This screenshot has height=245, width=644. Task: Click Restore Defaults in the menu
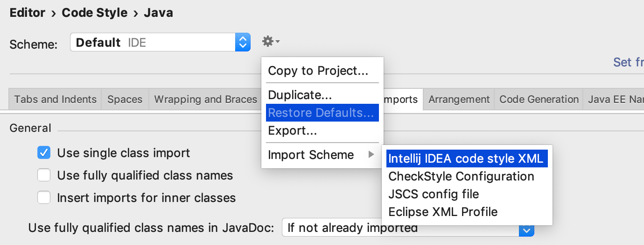click(321, 113)
